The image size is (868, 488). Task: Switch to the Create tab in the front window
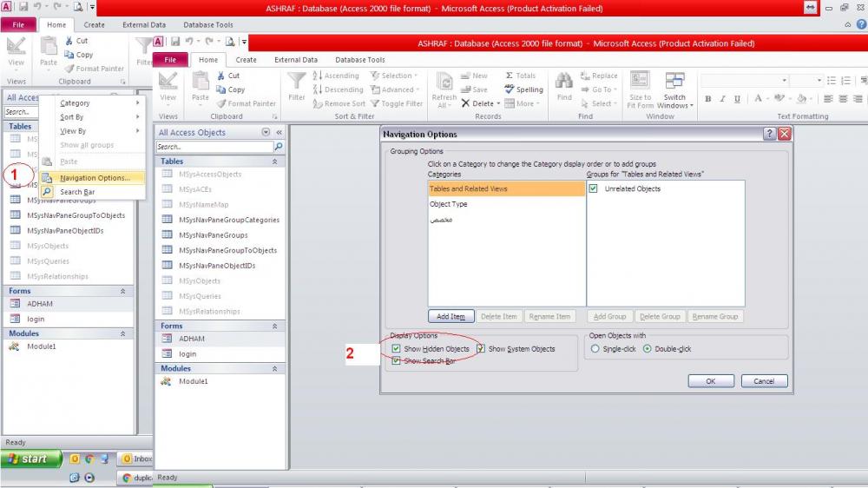click(246, 59)
